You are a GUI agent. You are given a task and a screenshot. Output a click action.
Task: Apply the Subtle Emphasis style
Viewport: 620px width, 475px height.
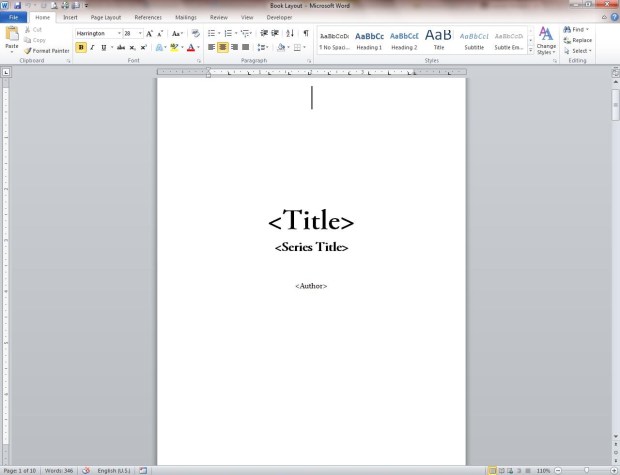508,40
